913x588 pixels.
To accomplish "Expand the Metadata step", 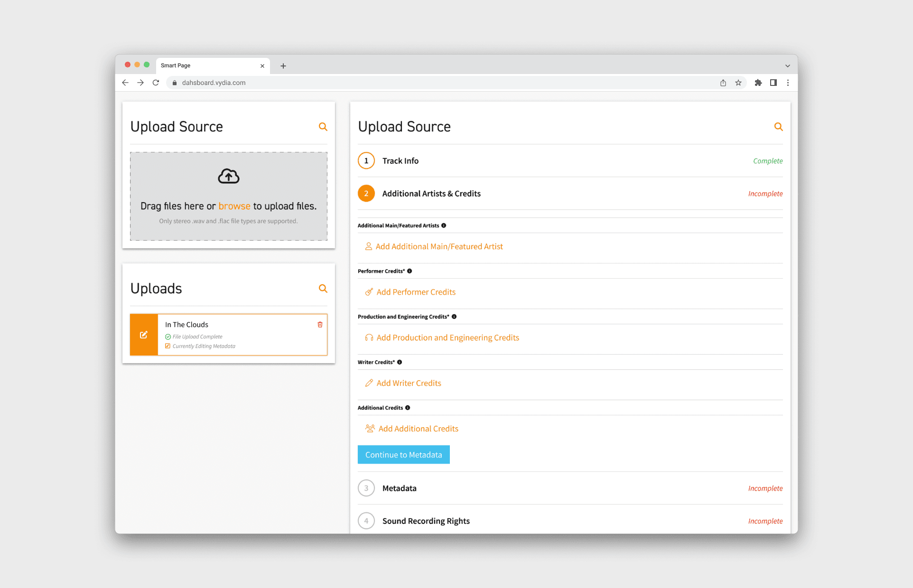I will (399, 488).
